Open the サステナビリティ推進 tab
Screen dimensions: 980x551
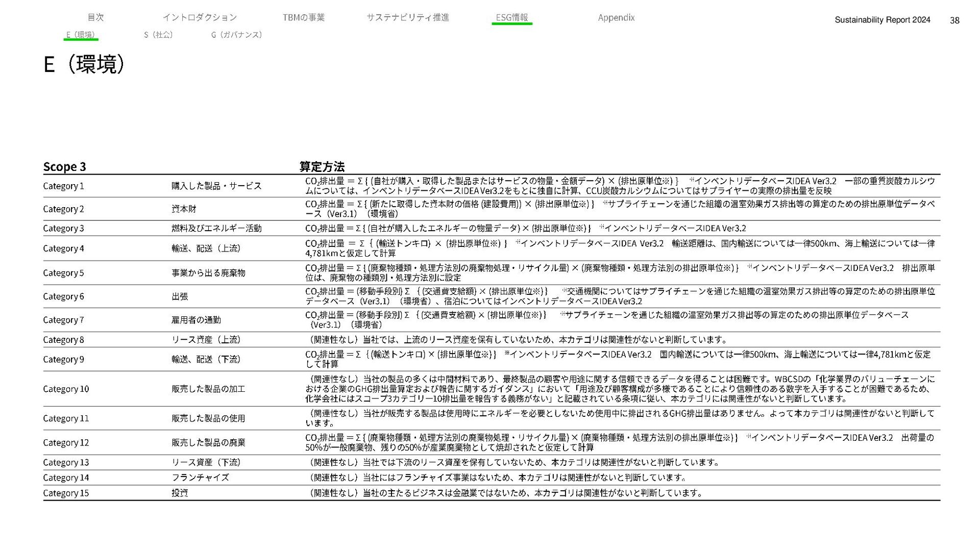407,17
